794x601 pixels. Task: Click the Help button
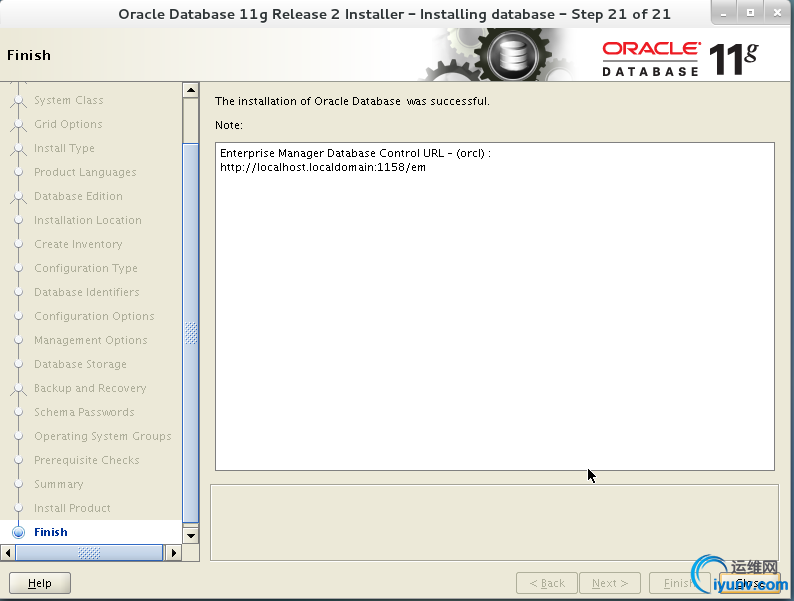[39, 583]
